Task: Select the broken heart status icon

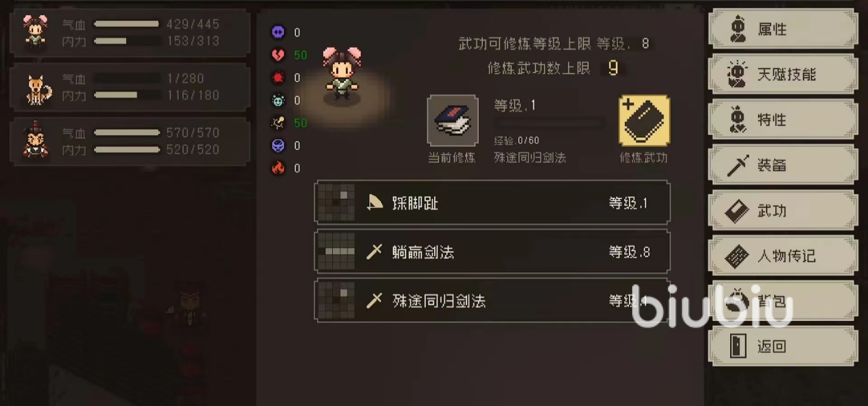Action: (278, 55)
